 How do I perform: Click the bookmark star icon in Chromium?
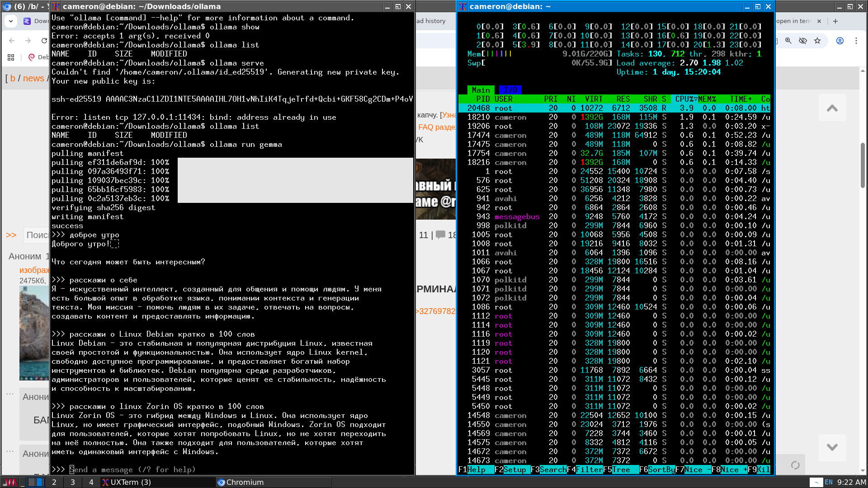click(817, 41)
